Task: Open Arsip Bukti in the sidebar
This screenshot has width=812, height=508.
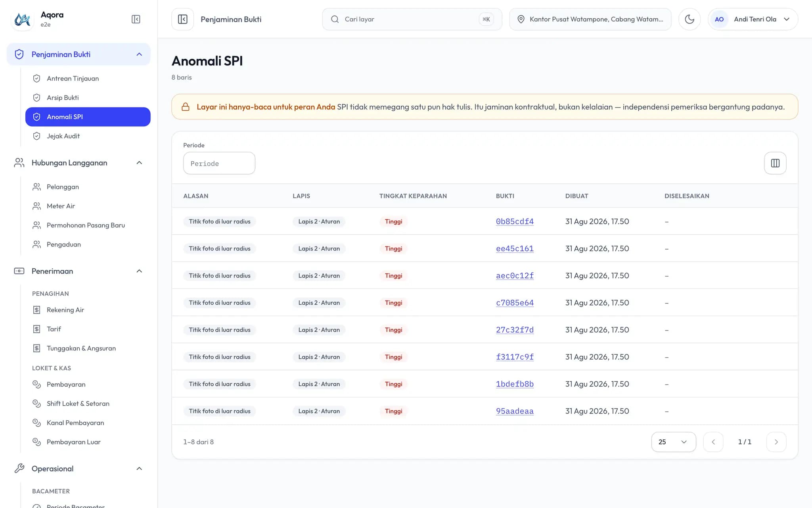Action: pyautogui.click(x=88, y=98)
